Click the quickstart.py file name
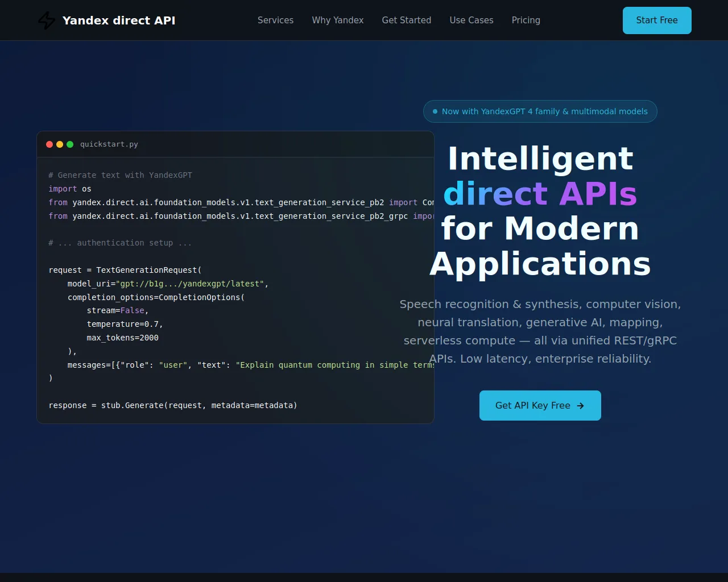This screenshot has height=582, width=728. click(109, 144)
